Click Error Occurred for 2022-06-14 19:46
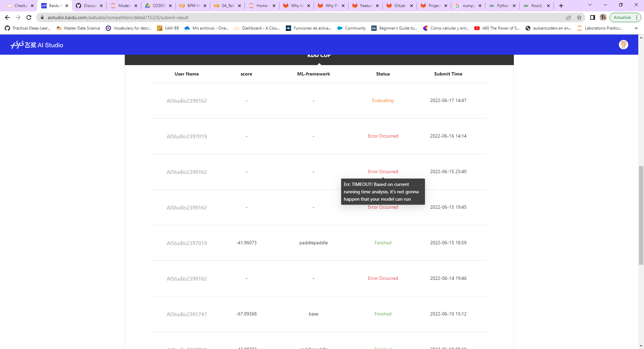 (x=383, y=278)
